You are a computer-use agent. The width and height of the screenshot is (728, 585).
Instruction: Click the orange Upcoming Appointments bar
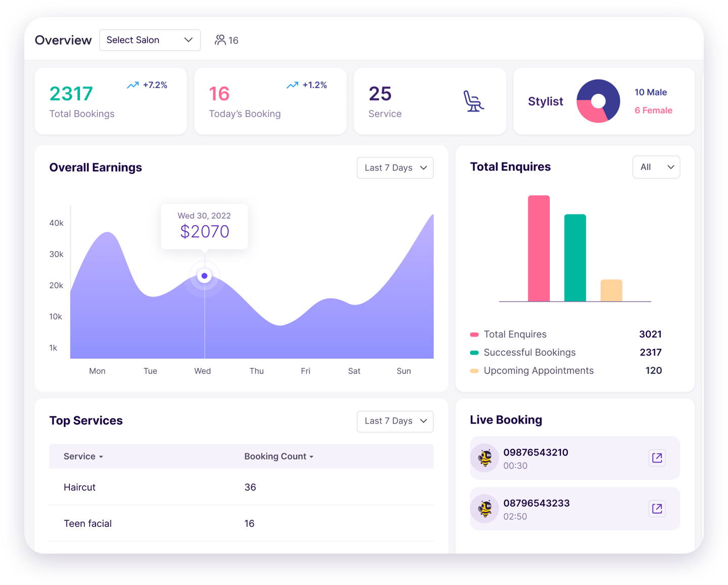click(612, 290)
